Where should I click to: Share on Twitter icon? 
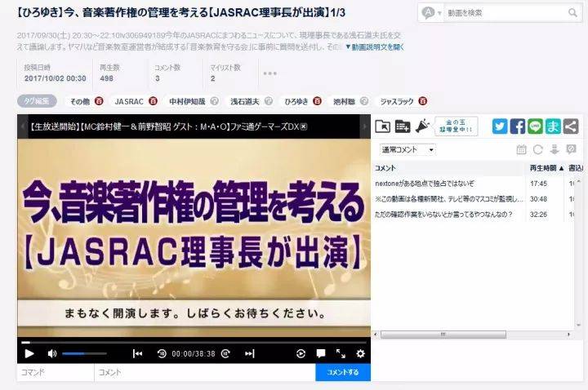click(500, 126)
